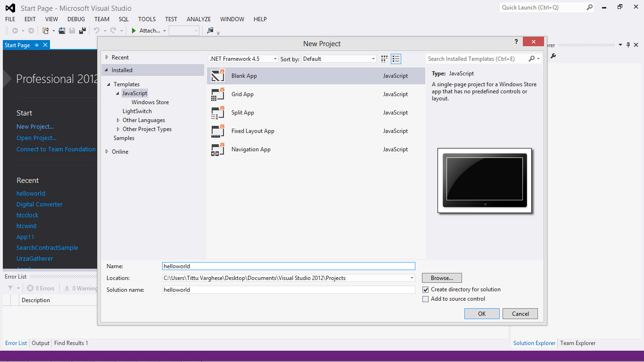
Task: Click the New Project toolbar icon
Action: pos(45,30)
